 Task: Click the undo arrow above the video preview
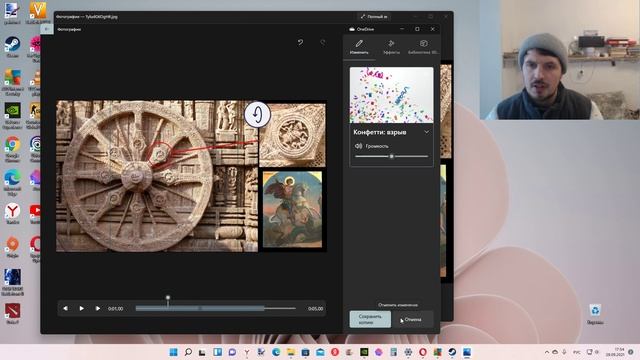pyautogui.click(x=300, y=42)
